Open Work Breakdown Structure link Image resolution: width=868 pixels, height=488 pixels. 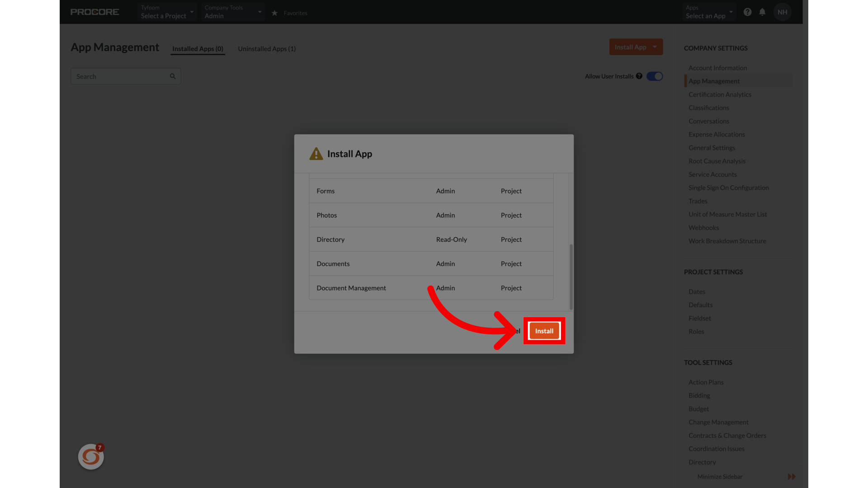[727, 241]
